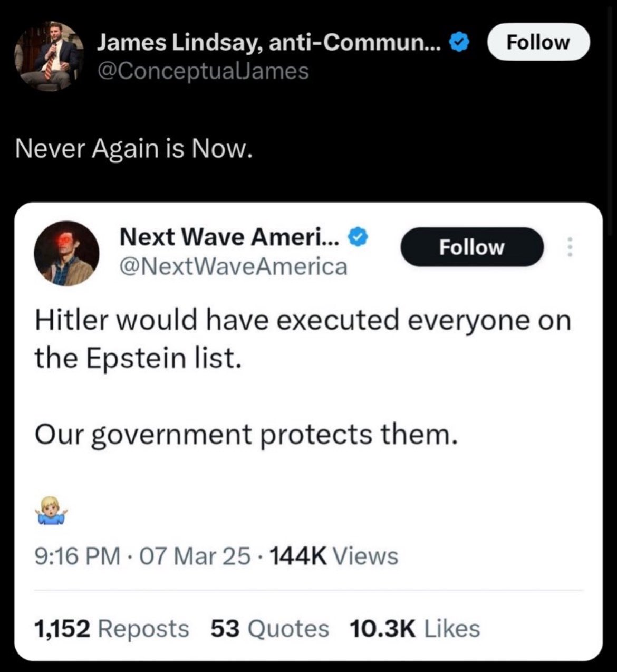Screen dimensions: 617x672
Task: Click the 144K Views count
Action: (x=334, y=556)
